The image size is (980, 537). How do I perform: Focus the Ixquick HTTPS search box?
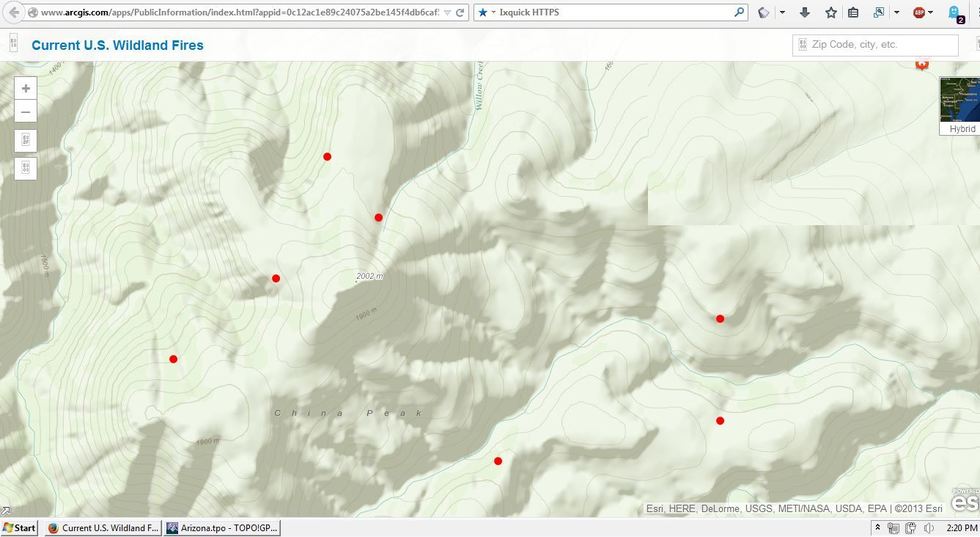(615, 13)
